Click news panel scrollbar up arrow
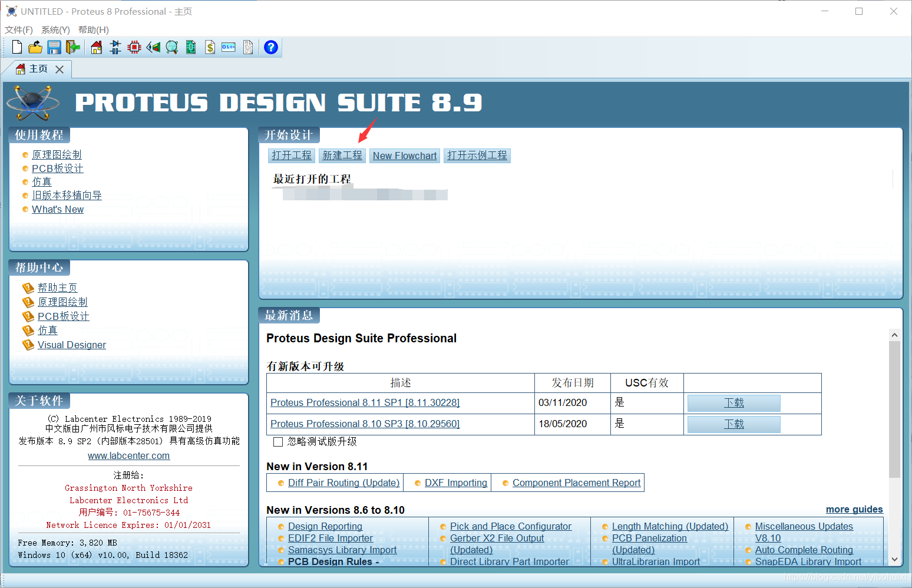 (894, 335)
